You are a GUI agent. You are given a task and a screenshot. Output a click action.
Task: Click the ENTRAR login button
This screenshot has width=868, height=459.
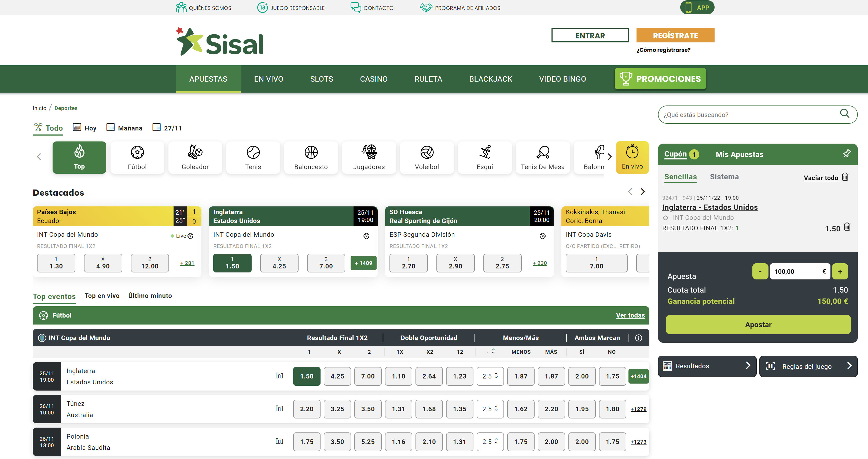point(590,35)
